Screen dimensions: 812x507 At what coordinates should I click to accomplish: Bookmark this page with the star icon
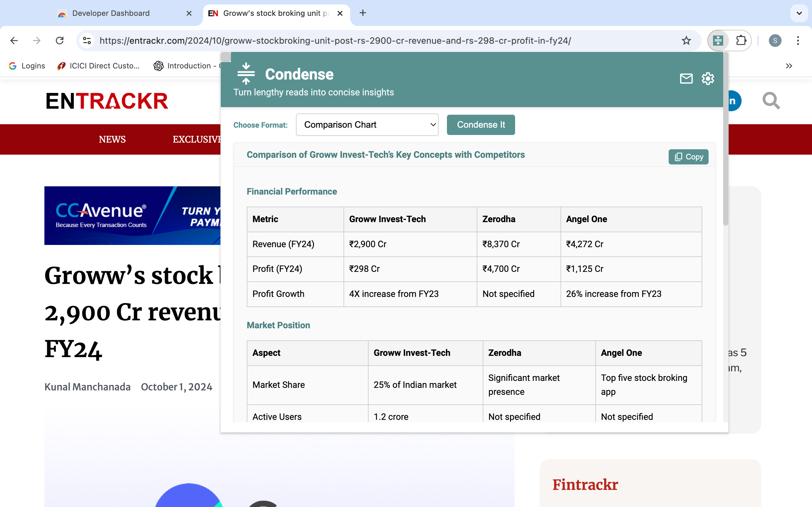(686, 41)
